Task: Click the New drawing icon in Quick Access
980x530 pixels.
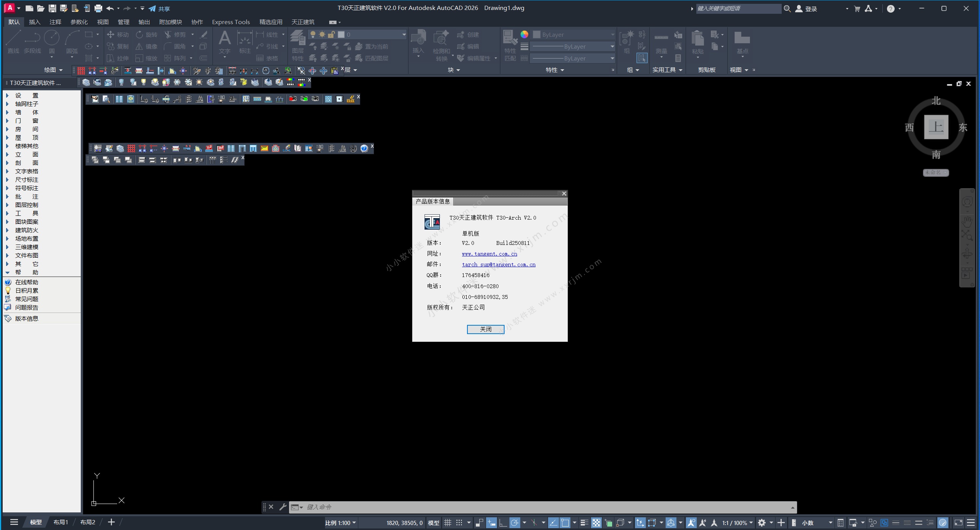Action: pos(29,8)
